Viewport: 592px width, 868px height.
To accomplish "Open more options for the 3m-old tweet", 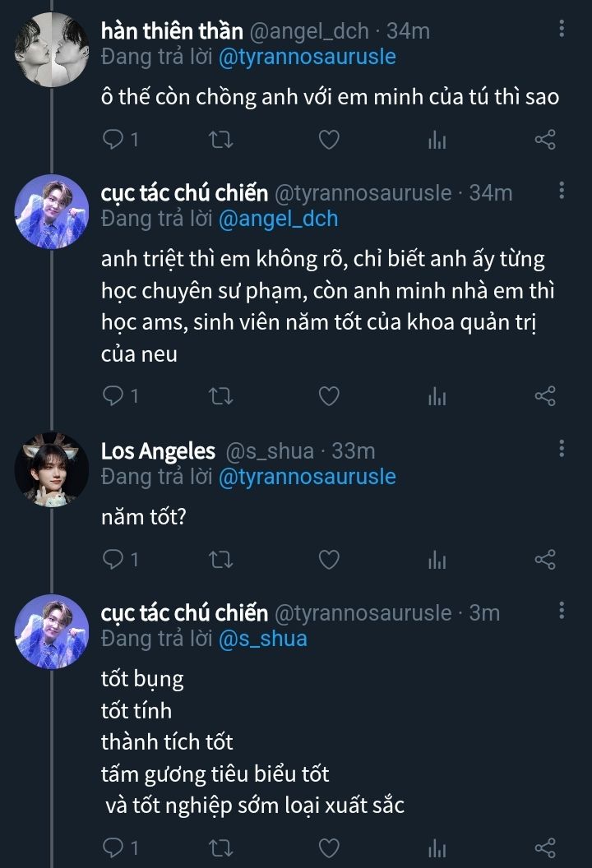I will point(562,611).
